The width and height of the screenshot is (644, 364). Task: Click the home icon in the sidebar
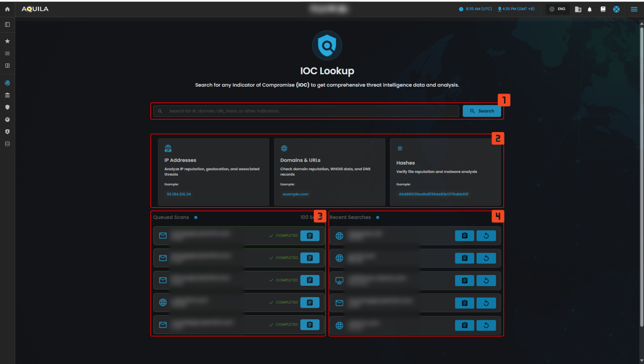click(7, 9)
